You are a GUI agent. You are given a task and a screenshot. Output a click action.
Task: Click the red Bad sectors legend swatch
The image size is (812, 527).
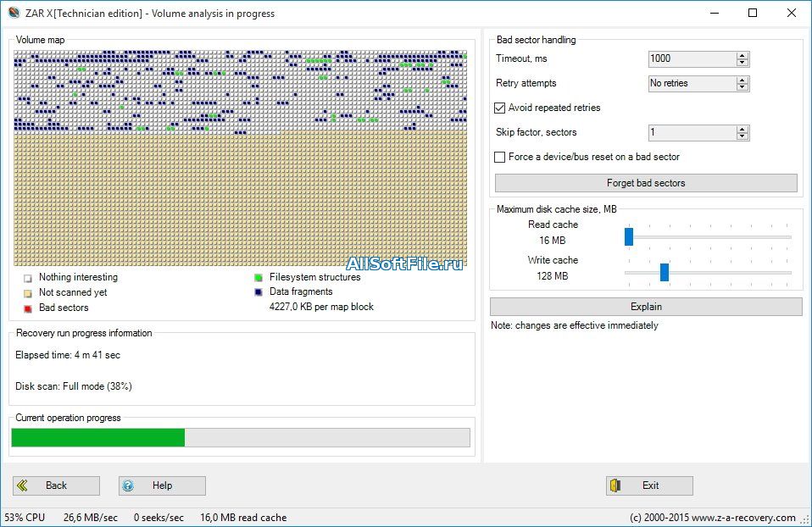(28, 308)
